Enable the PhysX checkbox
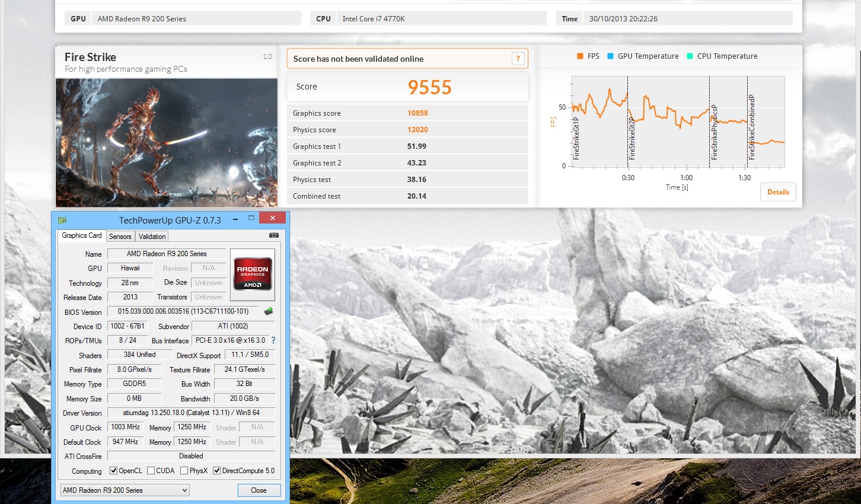The image size is (861, 504). pyautogui.click(x=183, y=470)
